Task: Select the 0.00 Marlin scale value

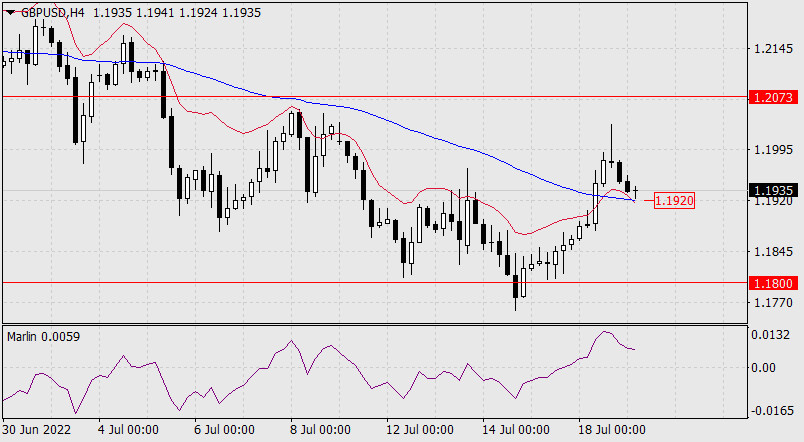Action: tap(763, 368)
